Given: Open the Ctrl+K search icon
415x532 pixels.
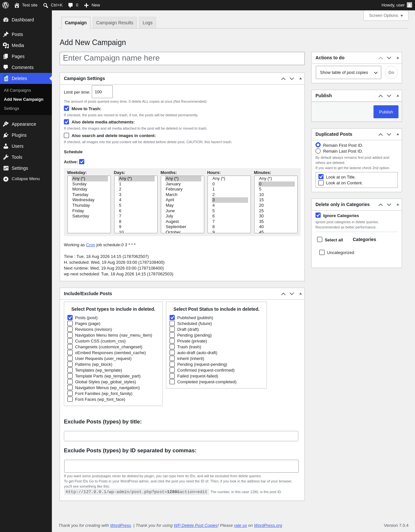Looking at the screenshot, I should (46, 5).
